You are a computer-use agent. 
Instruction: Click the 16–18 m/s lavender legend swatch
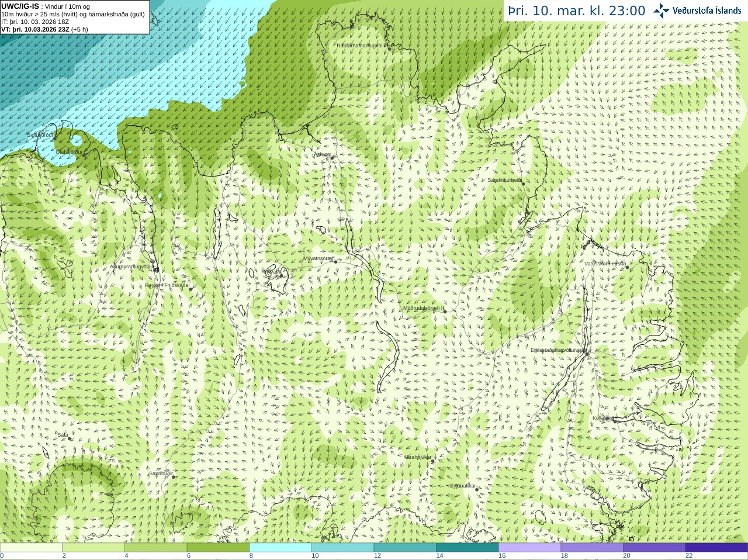click(x=529, y=548)
